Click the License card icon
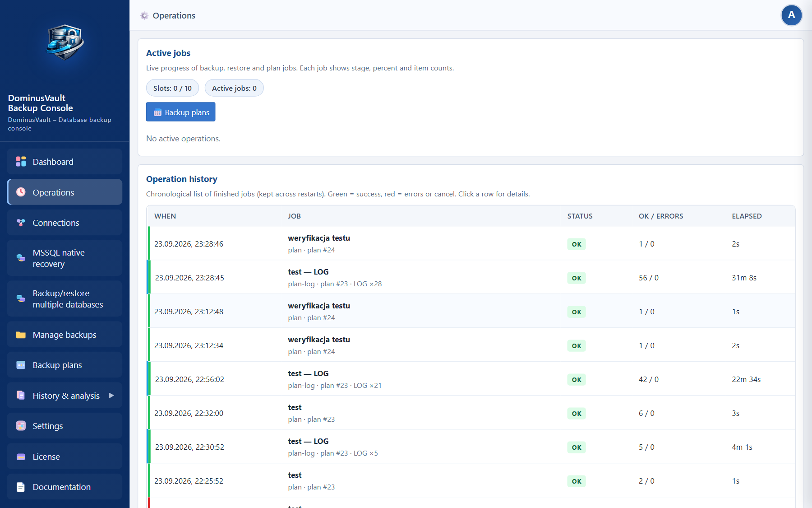 (21, 457)
